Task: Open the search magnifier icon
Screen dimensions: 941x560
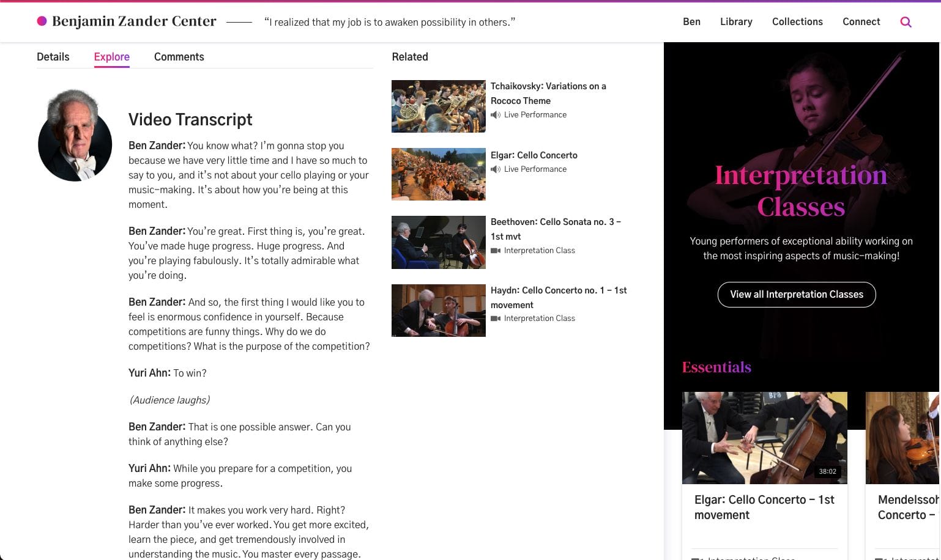Action: pos(906,22)
